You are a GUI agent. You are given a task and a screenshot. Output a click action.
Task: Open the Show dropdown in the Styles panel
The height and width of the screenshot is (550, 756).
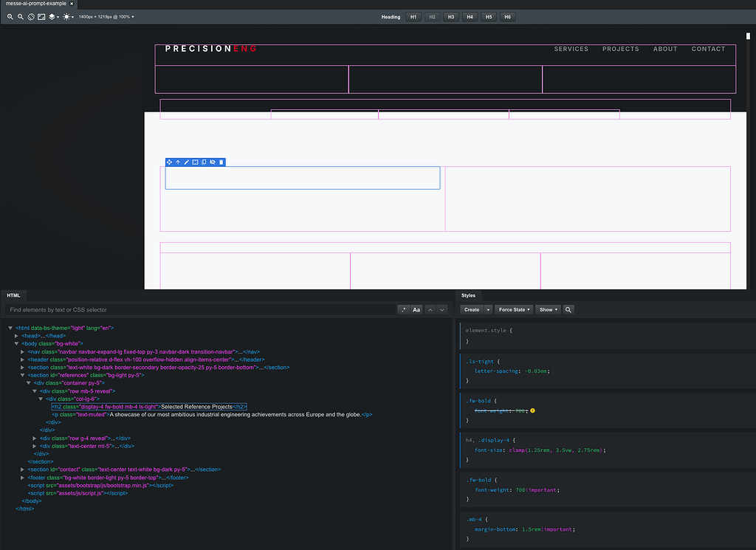(x=549, y=310)
